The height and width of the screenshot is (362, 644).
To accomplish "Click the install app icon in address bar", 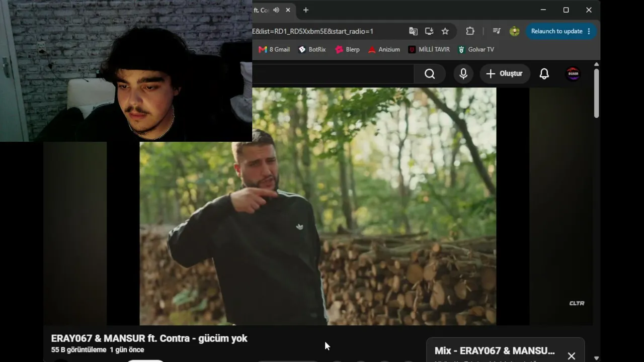I will coord(429,31).
